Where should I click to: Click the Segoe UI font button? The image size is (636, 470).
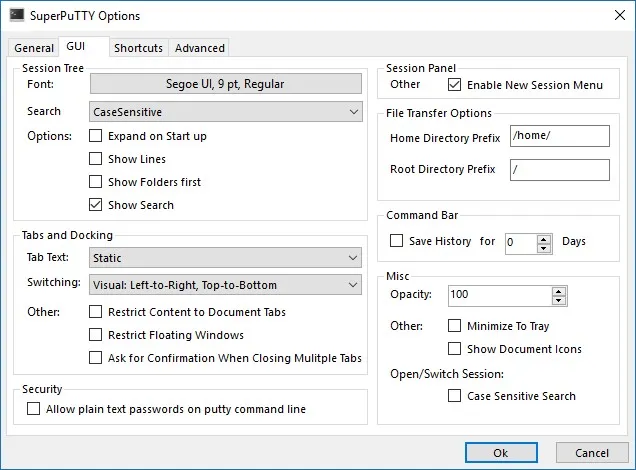226,84
